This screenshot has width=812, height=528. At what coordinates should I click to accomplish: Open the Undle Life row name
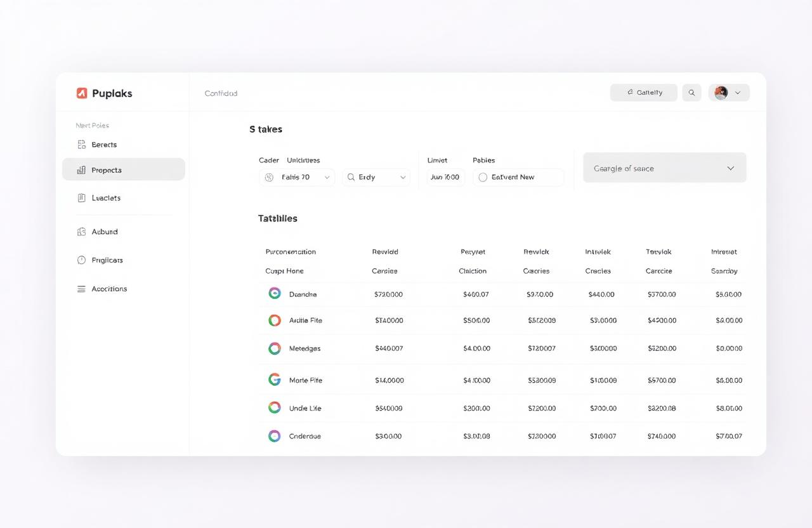[304, 408]
